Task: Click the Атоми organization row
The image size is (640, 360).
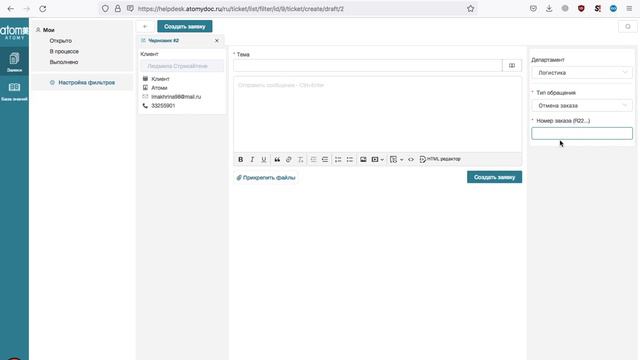Action: 159,88
